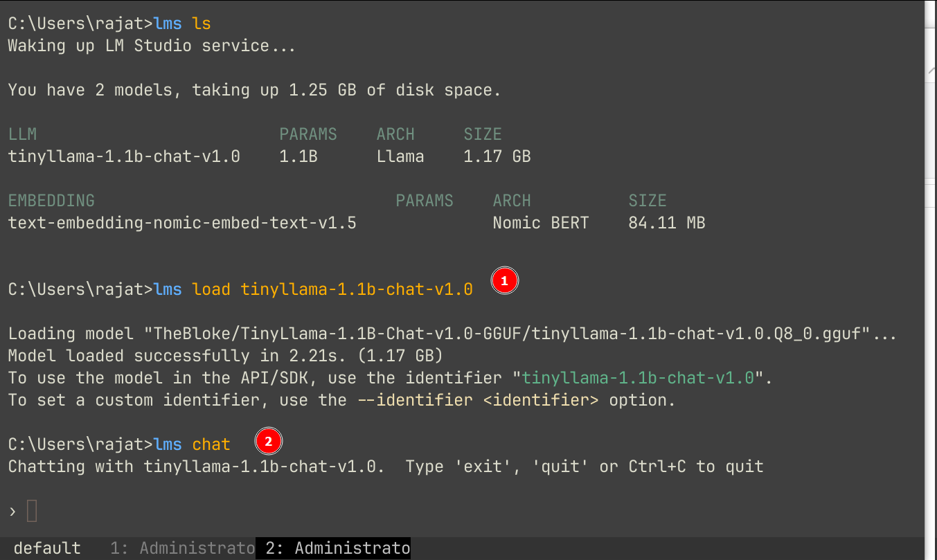The image size is (937, 560).
Task: Select tinyllama model name in LLM table row
Action: coord(124,156)
